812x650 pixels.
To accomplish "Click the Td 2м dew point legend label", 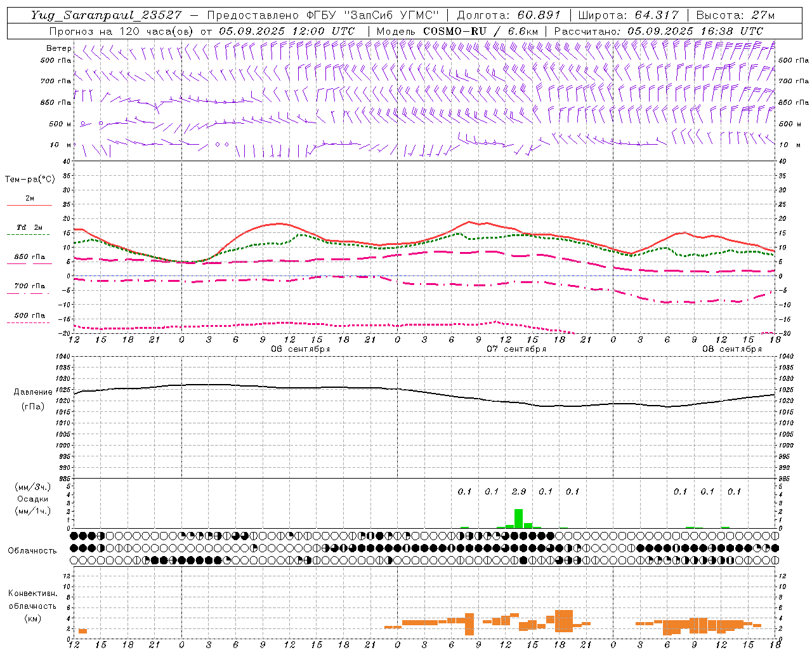I will (x=29, y=227).
